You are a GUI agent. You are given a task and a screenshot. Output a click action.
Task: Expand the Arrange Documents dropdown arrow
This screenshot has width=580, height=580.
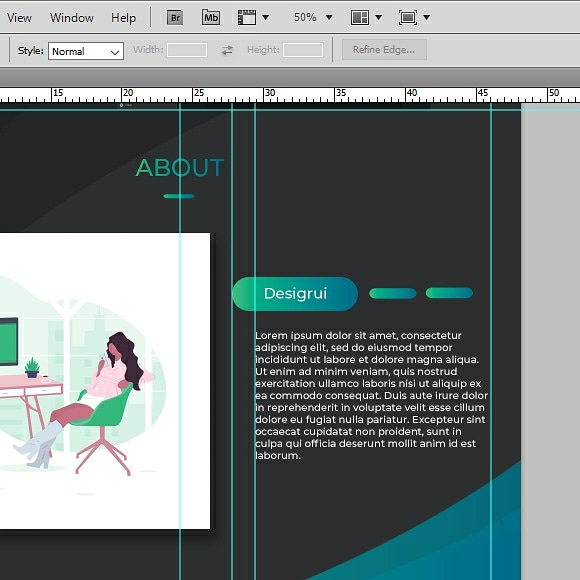coord(378,17)
